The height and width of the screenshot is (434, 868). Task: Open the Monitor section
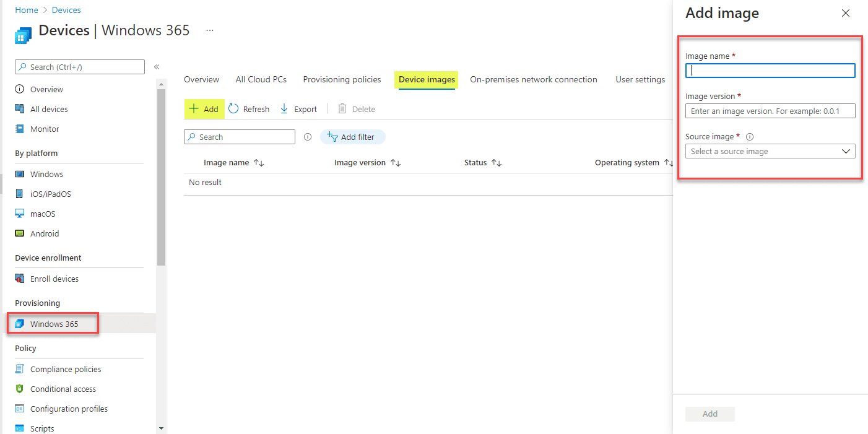pyautogui.click(x=45, y=129)
